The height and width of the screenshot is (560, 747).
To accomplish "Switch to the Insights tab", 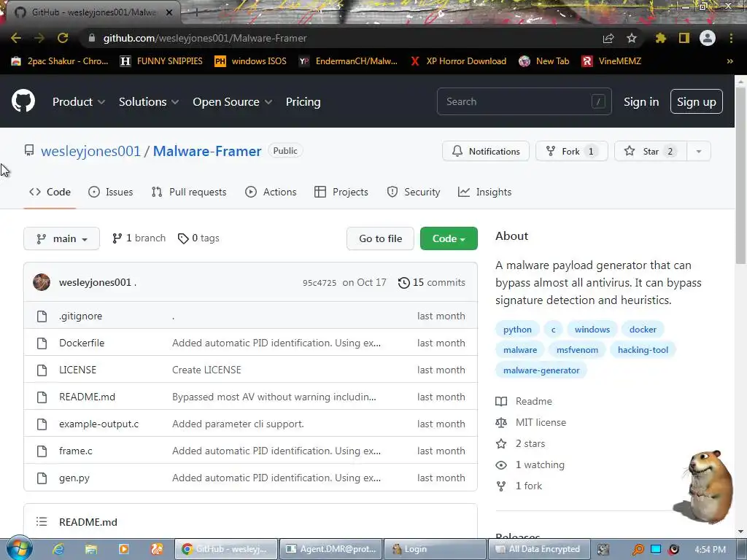I will [484, 192].
